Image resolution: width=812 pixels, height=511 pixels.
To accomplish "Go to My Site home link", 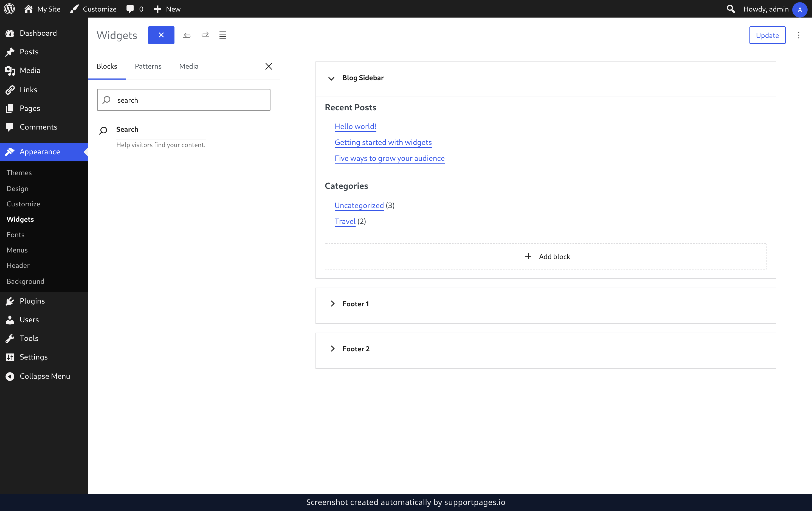I will point(42,9).
